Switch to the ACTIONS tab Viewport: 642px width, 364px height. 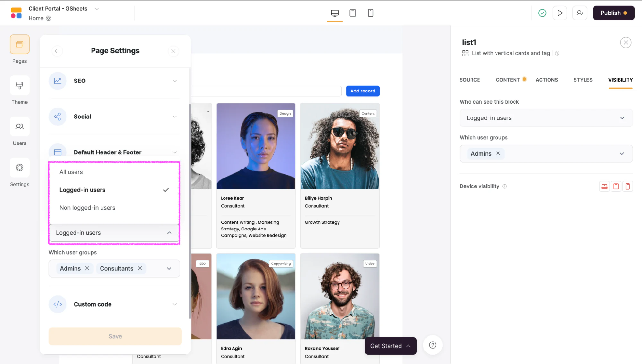coord(546,80)
